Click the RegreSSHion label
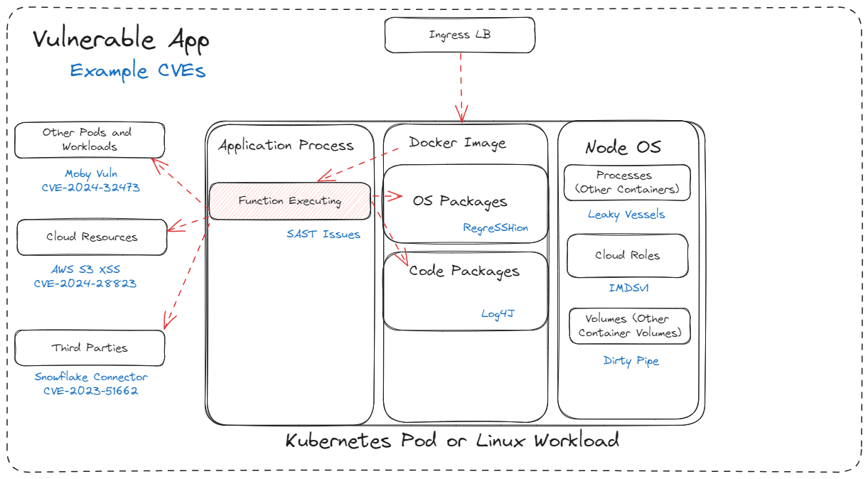 tap(495, 228)
